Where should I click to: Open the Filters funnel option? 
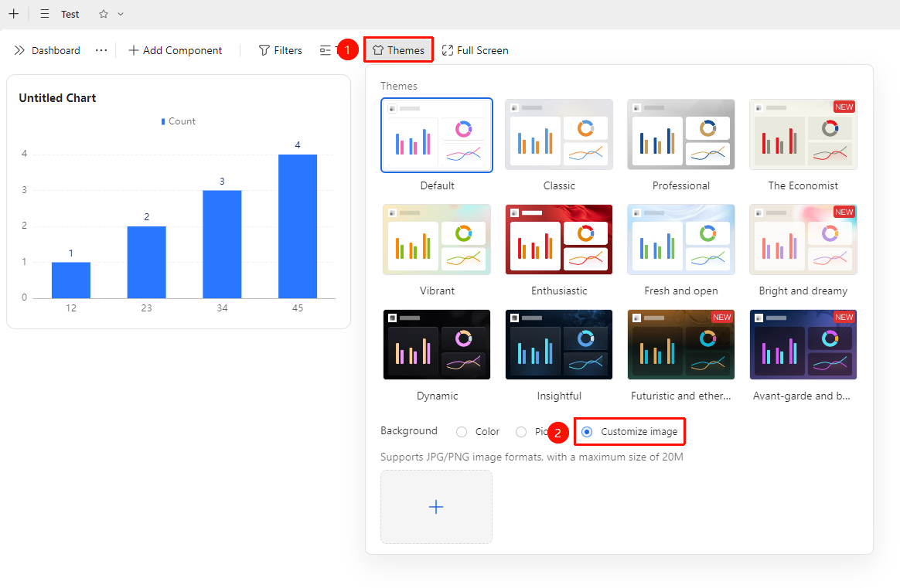tap(280, 50)
